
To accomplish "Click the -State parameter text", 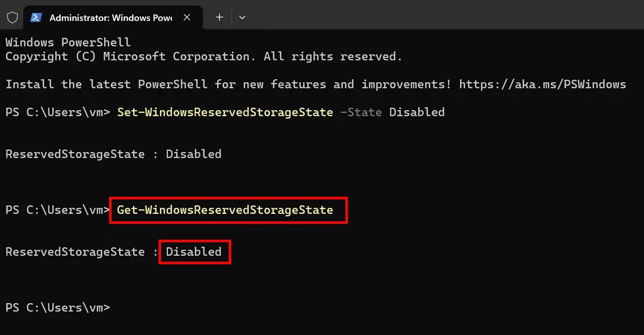I will coord(361,112).
